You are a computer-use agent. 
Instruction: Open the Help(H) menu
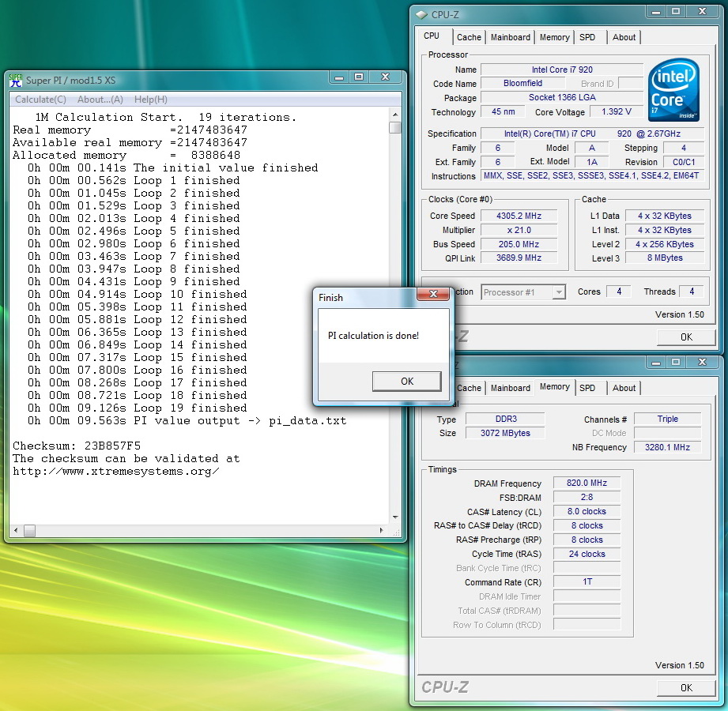150,100
